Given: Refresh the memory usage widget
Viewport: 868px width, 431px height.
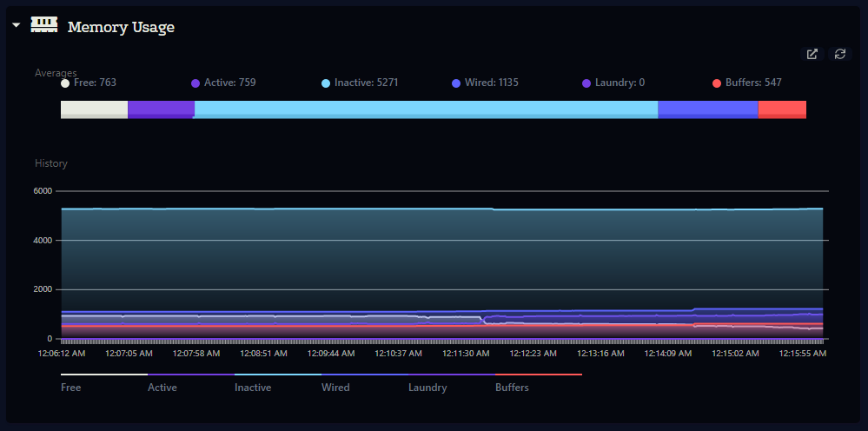Looking at the screenshot, I should pyautogui.click(x=840, y=54).
